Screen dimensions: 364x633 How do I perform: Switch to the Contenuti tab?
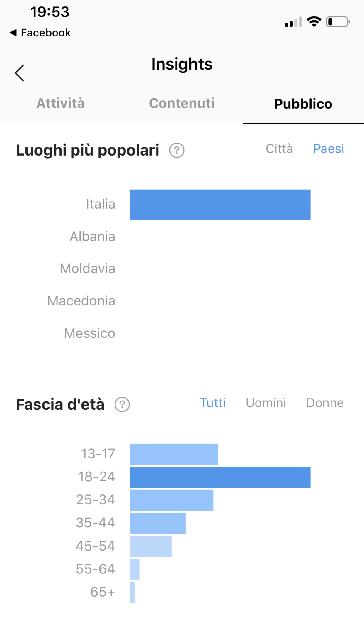pyautogui.click(x=182, y=103)
